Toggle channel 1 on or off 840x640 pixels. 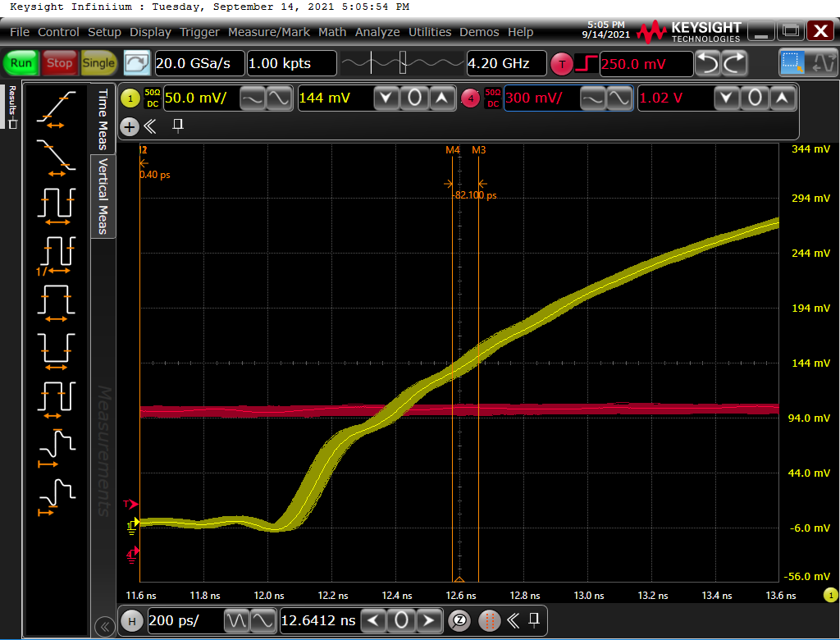(x=130, y=98)
